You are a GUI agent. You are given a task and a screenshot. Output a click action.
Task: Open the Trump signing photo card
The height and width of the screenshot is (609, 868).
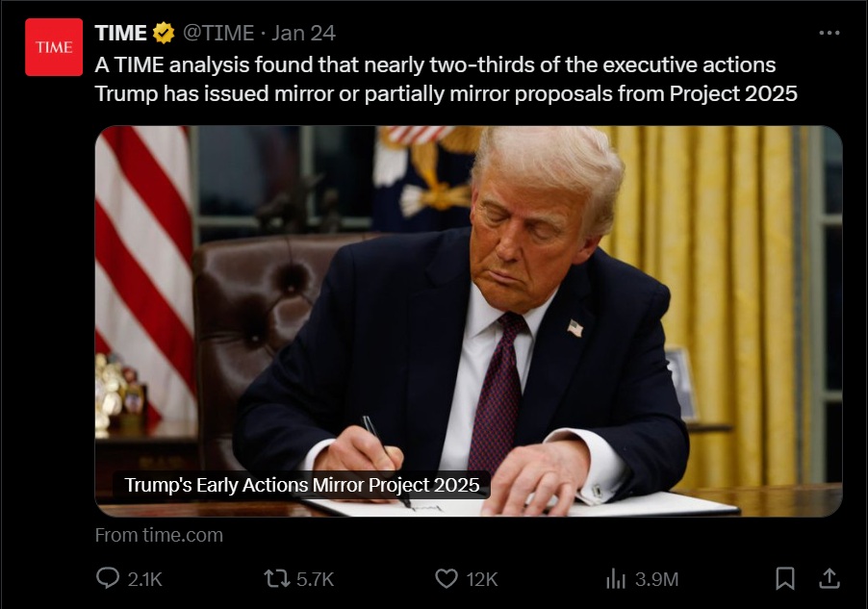[x=469, y=321]
